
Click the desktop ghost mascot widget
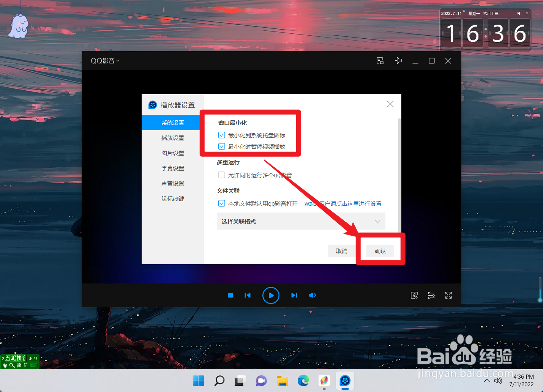pyautogui.click(x=19, y=26)
